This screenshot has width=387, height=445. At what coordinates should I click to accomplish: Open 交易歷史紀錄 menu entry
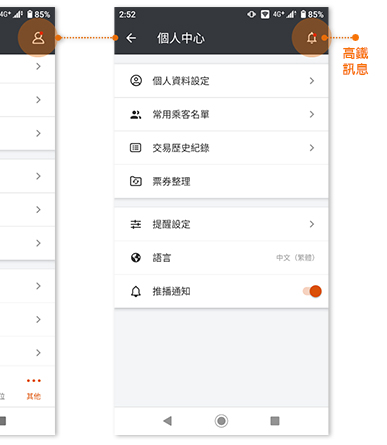coord(221,148)
